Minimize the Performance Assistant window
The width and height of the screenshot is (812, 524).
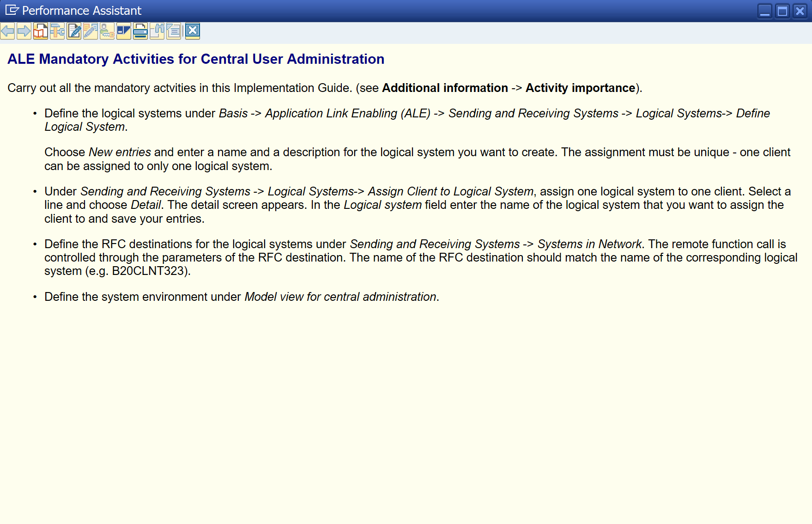click(765, 11)
